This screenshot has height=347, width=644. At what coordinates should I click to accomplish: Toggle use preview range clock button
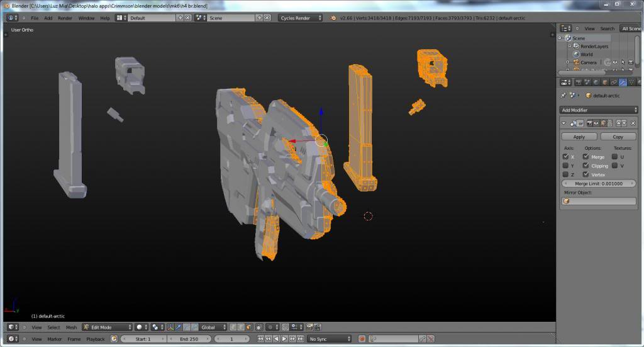tap(114, 339)
